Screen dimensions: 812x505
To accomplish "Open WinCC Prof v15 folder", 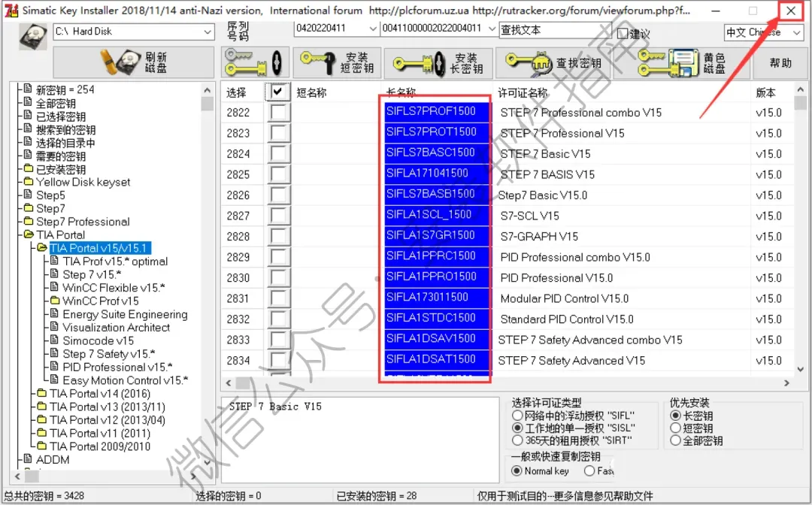I will [x=101, y=301].
